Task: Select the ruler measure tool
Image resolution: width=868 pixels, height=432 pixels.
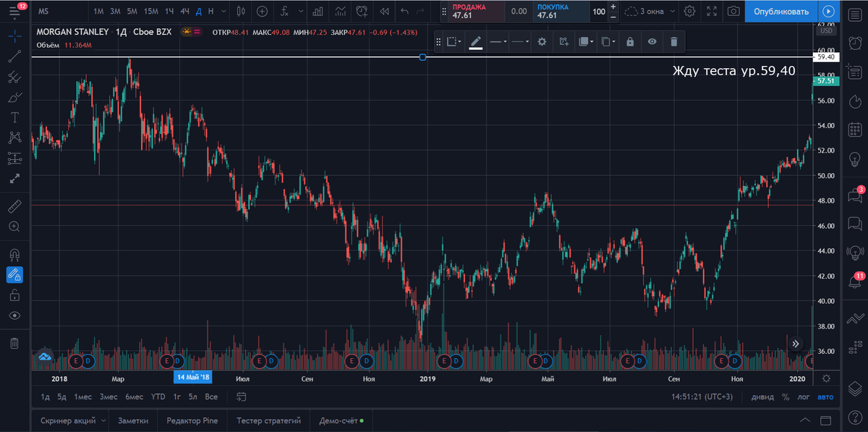Action: pyautogui.click(x=14, y=206)
